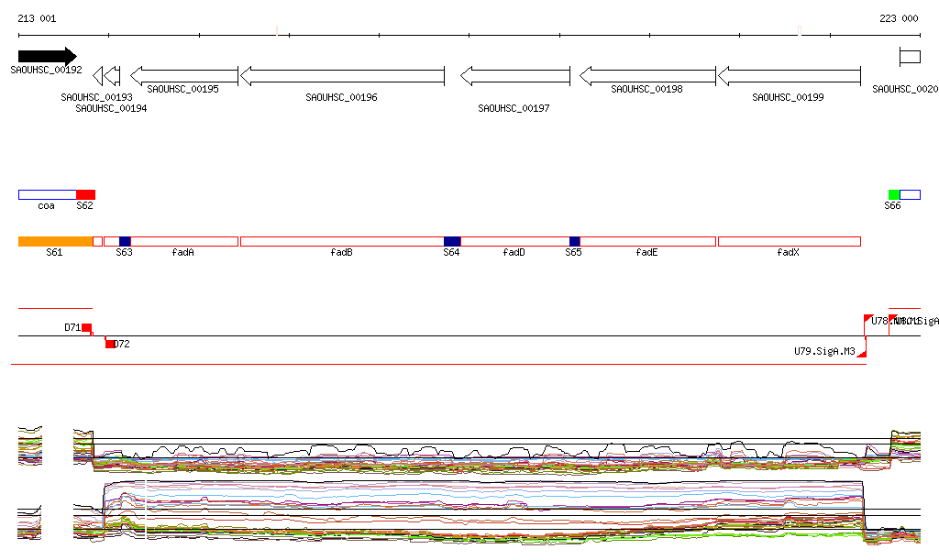Screen dimensions: 939x560
Task: Click the red S62 segment
Action: tap(85, 194)
